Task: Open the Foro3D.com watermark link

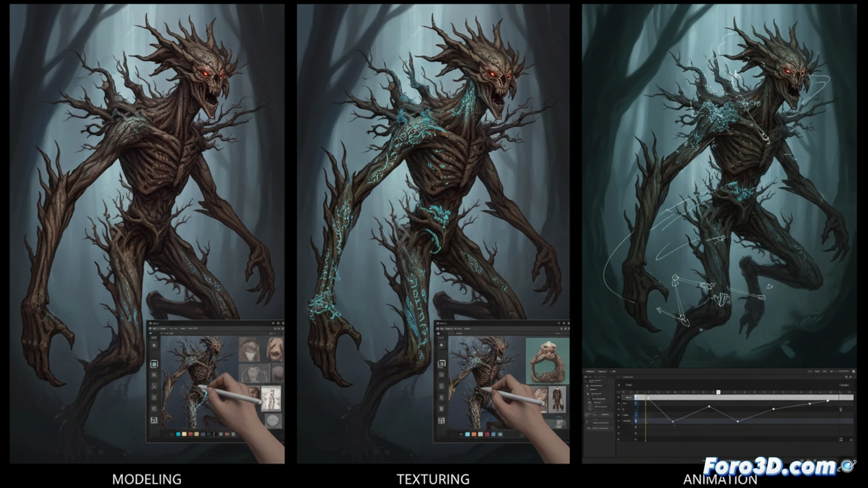Action: 769,466
